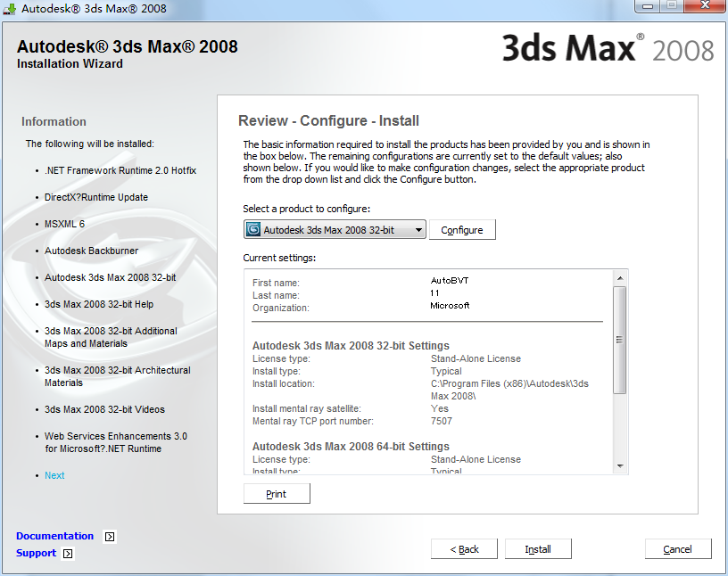
Task: Click the Last name value '11'
Action: click(434, 292)
